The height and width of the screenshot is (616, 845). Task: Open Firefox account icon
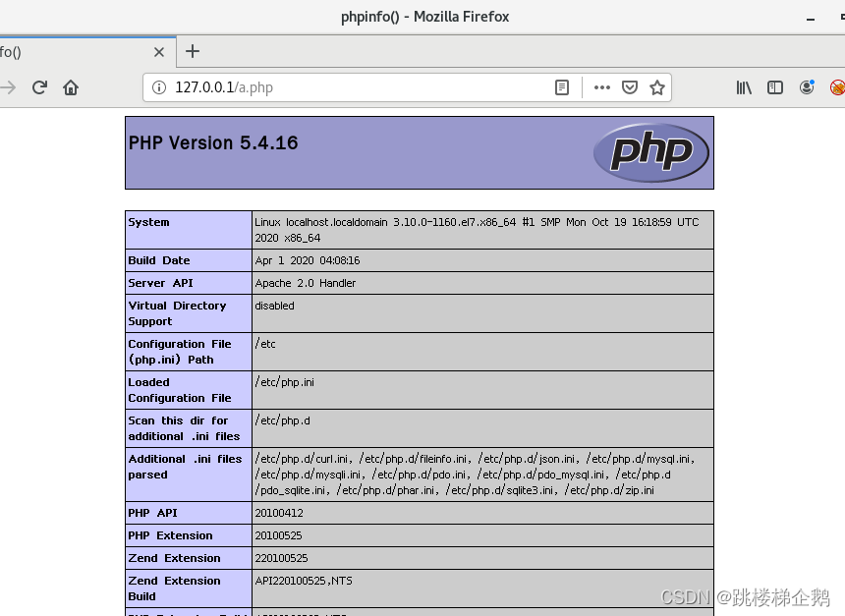coord(807,87)
